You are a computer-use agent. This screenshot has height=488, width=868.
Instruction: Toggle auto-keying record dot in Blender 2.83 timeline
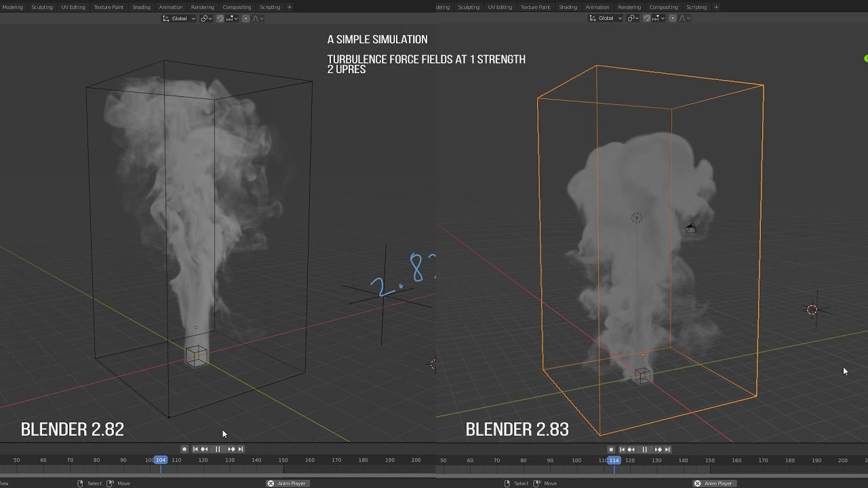612,449
